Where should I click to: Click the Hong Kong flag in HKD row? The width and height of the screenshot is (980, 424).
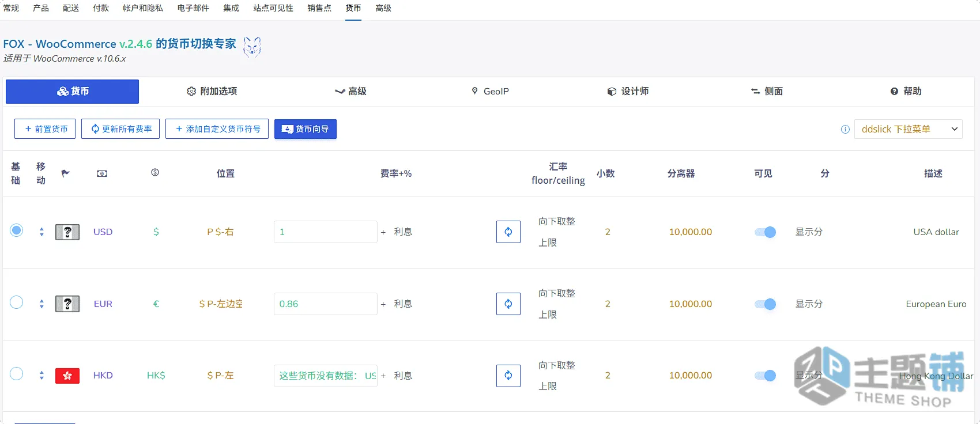point(67,376)
